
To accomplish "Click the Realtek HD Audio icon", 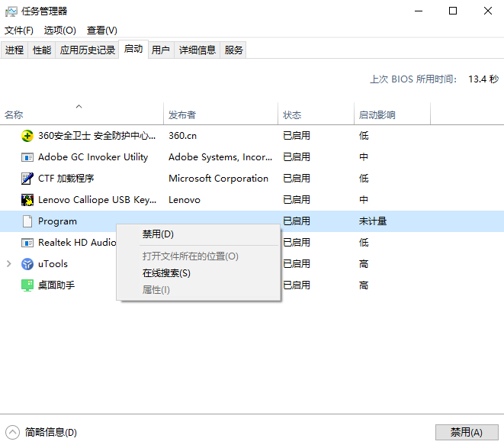I will click(27, 243).
